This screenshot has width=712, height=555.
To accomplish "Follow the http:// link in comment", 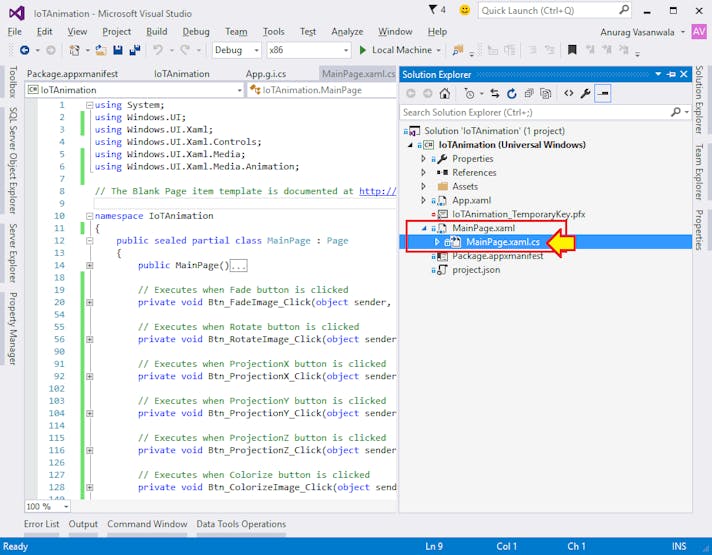I will coord(378,191).
